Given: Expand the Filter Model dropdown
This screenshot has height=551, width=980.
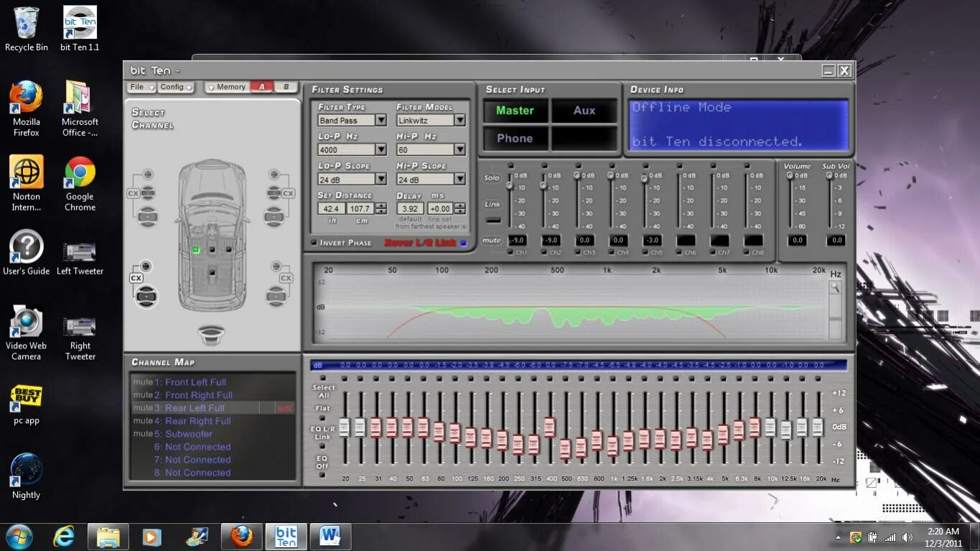Looking at the screenshot, I should tap(459, 121).
